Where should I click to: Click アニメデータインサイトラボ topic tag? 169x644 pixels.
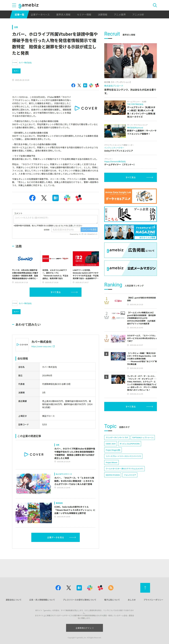tap(117, 438)
